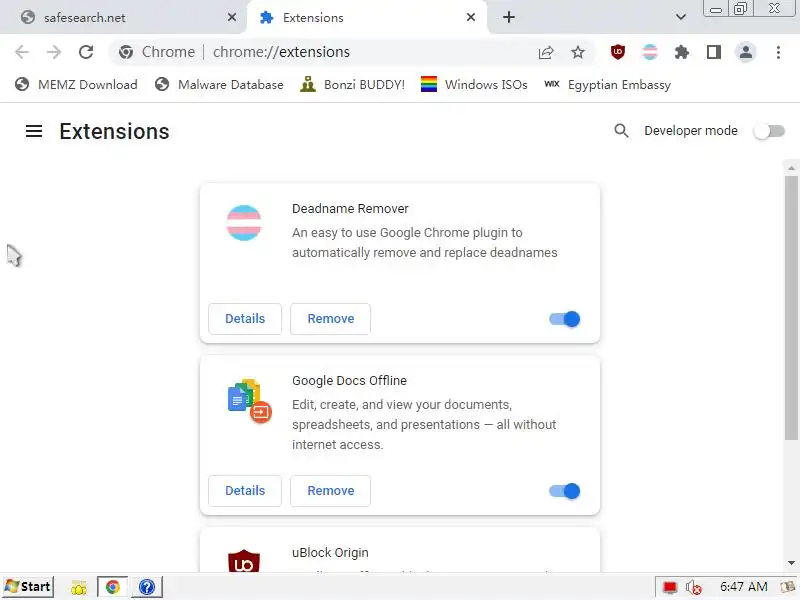Disable the Deadname Remover extension
800x600 pixels.
(x=565, y=319)
